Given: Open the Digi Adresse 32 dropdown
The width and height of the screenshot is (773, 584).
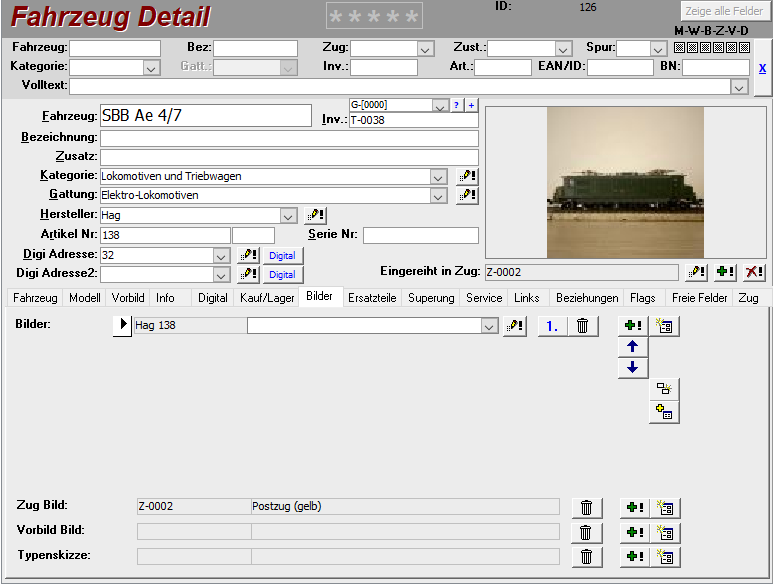Looking at the screenshot, I should [221, 255].
